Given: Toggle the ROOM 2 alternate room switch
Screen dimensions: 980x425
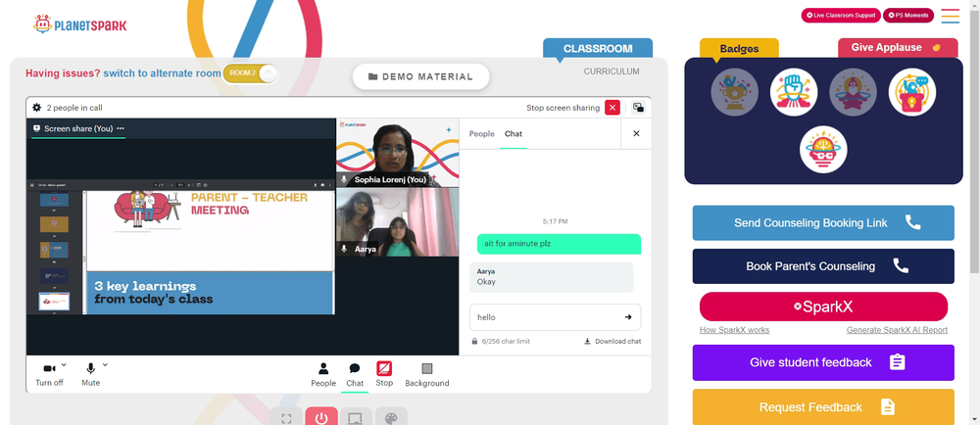Looking at the screenshot, I should 250,73.
